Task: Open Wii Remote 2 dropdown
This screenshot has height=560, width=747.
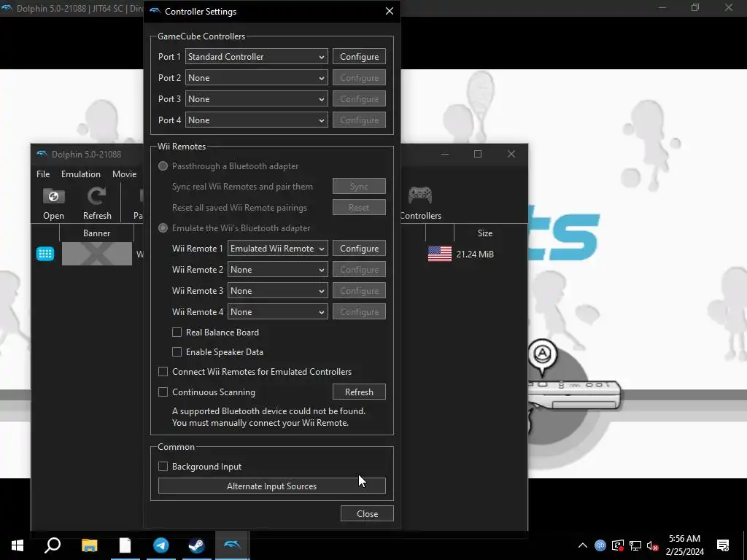Action: pyautogui.click(x=278, y=270)
